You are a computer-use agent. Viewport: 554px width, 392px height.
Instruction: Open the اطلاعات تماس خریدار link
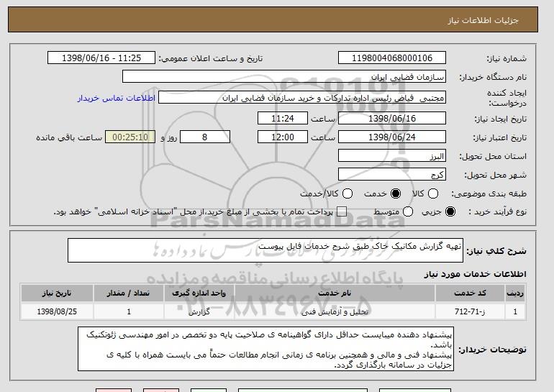click(x=117, y=98)
